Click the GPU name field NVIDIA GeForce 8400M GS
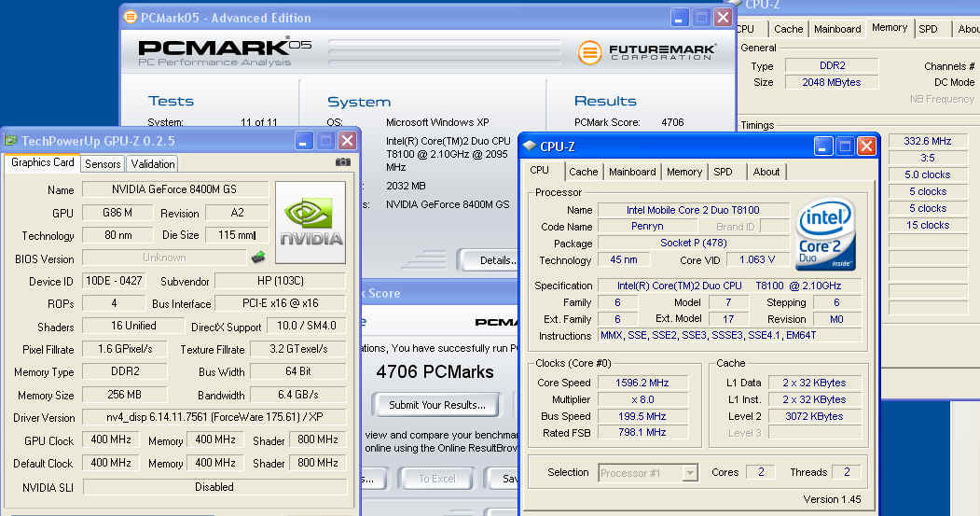 click(174, 188)
